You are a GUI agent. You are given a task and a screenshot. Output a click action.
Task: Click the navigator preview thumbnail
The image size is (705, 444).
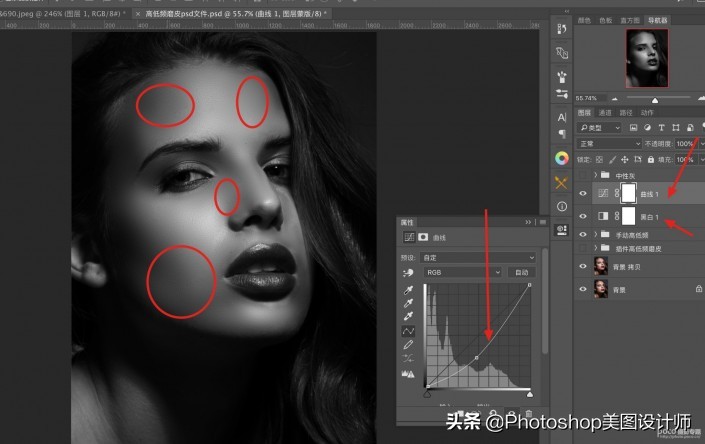click(x=646, y=58)
